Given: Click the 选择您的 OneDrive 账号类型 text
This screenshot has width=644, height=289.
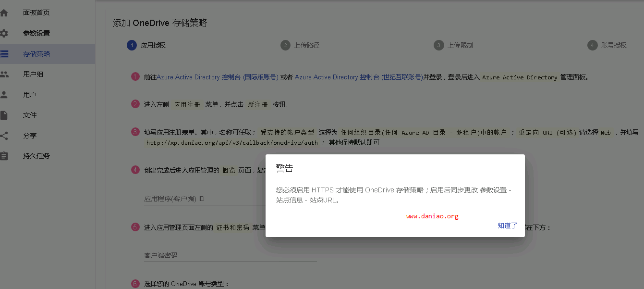Looking at the screenshot, I should click(187, 284).
